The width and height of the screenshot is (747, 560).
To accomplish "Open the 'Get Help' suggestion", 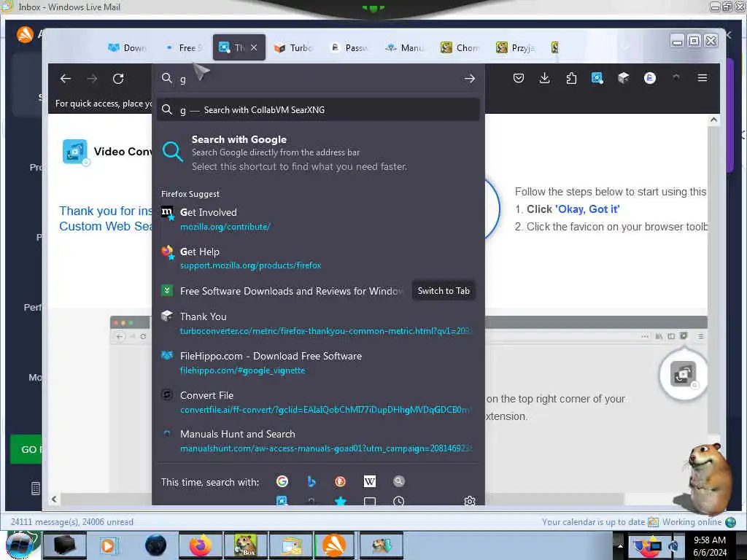I will tap(318, 258).
